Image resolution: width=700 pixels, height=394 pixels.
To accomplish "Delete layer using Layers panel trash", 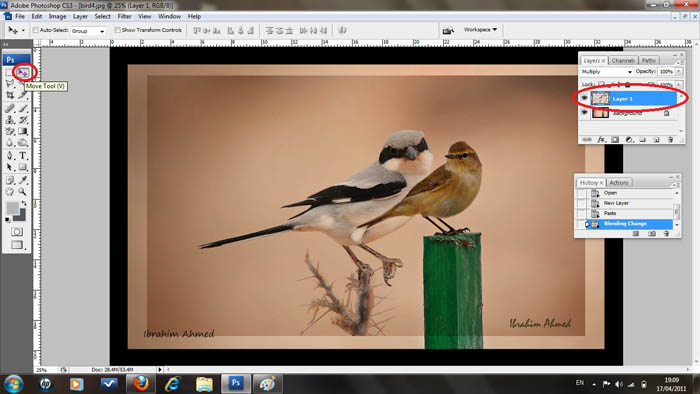I will click(x=670, y=140).
